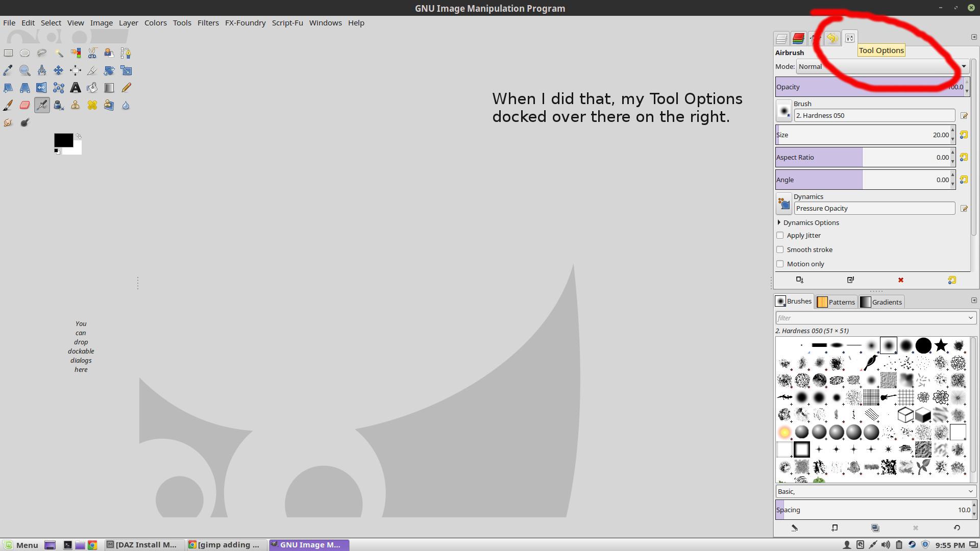Select the Fuzzy Select magic wand tool

pos(59,53)
